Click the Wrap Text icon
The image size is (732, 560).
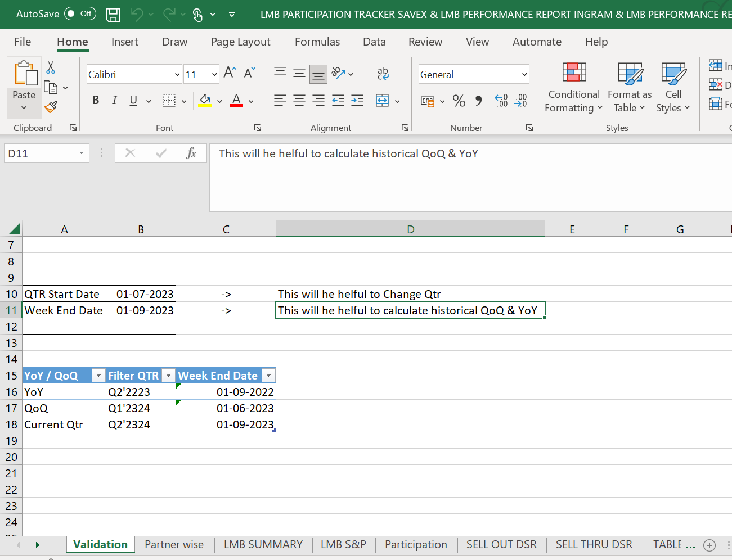(383, 74)
